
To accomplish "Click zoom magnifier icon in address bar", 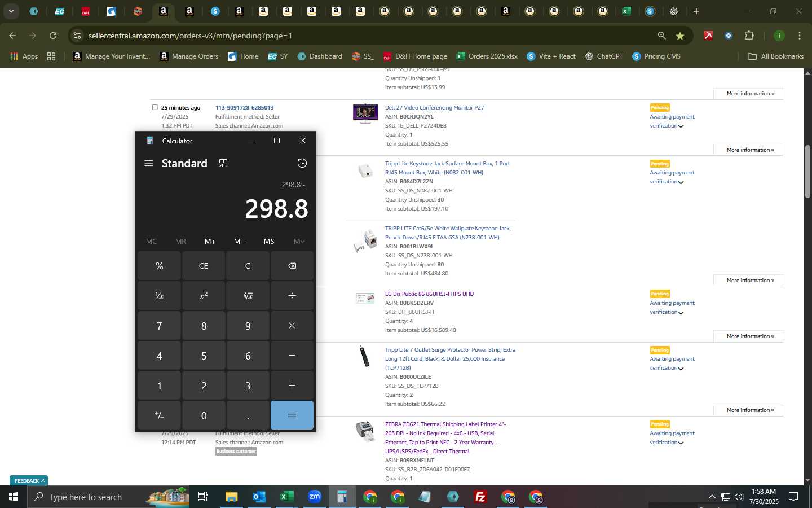I will [x=661, y=36].
